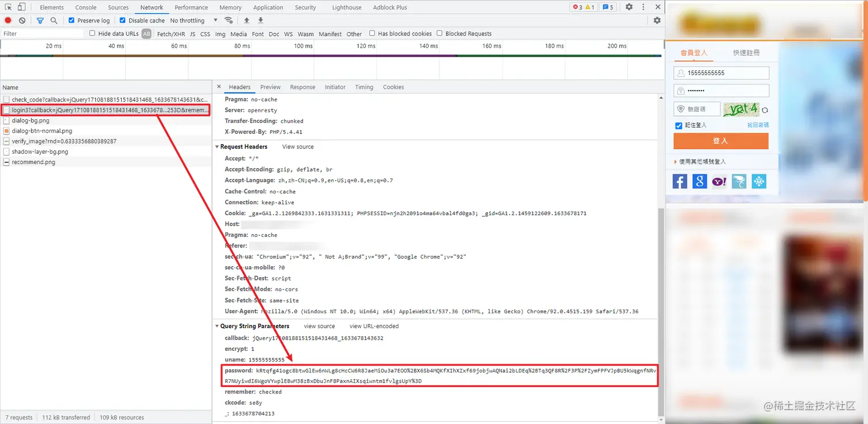Clear the network log with the clear icon
The image size is (868, 424).
22,20
